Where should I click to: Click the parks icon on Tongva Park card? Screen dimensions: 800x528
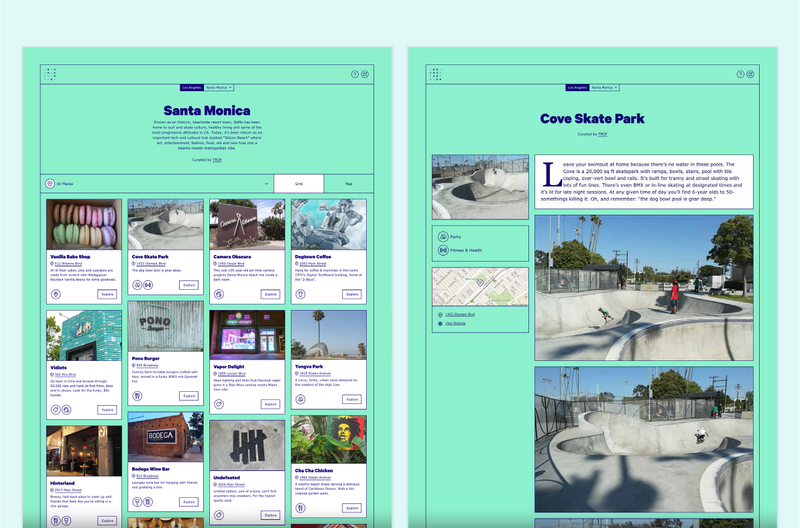301,399
